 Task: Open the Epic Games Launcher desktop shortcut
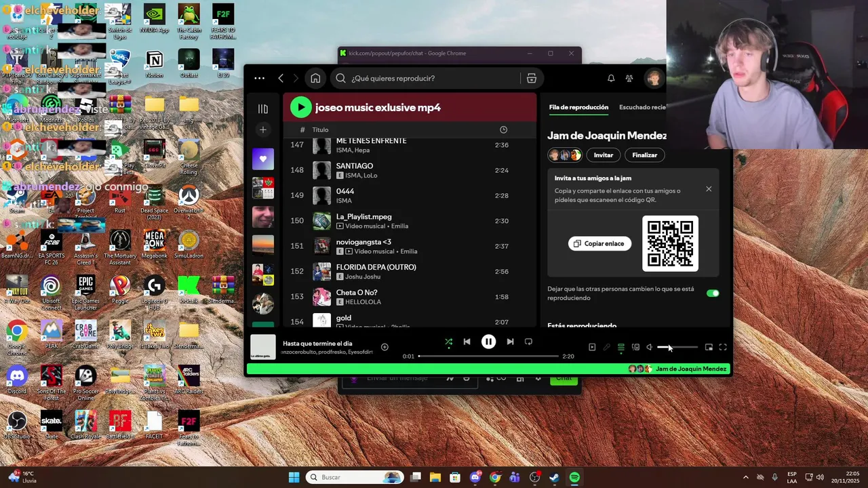pyautogui.click(x=85, y=293)
